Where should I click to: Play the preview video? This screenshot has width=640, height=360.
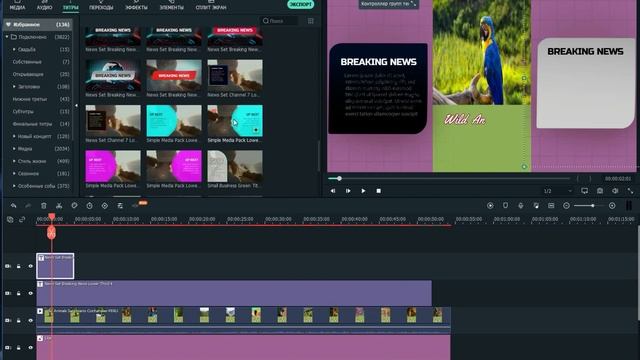(363, 191)
